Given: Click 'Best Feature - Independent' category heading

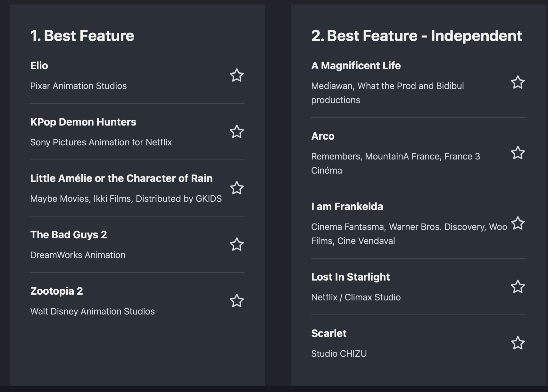Looking at the screenshot, I should coord(416,36).
